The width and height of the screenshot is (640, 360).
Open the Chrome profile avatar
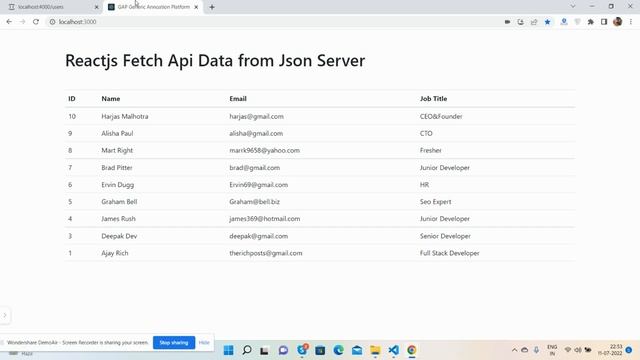click(x=618, y=22)
